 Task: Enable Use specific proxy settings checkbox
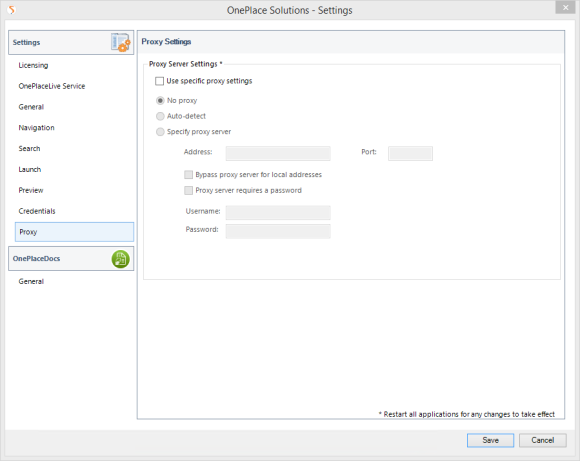click(x=159, y=81)
